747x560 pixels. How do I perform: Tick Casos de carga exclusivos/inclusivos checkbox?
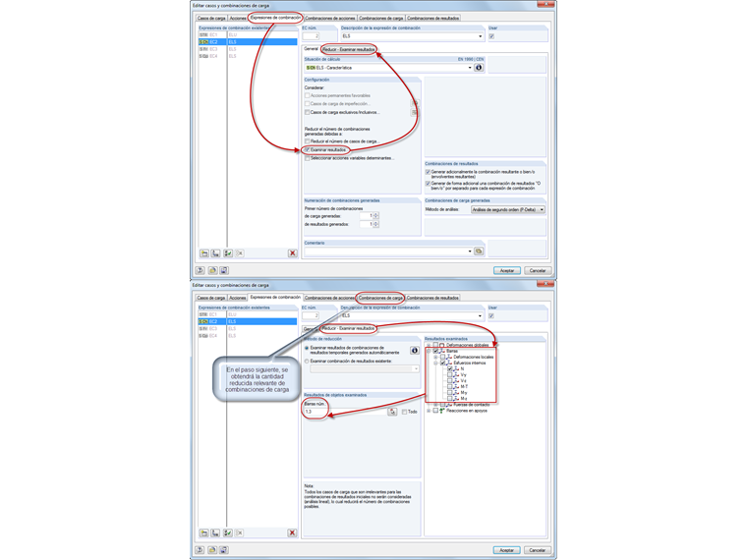[308, 112]
